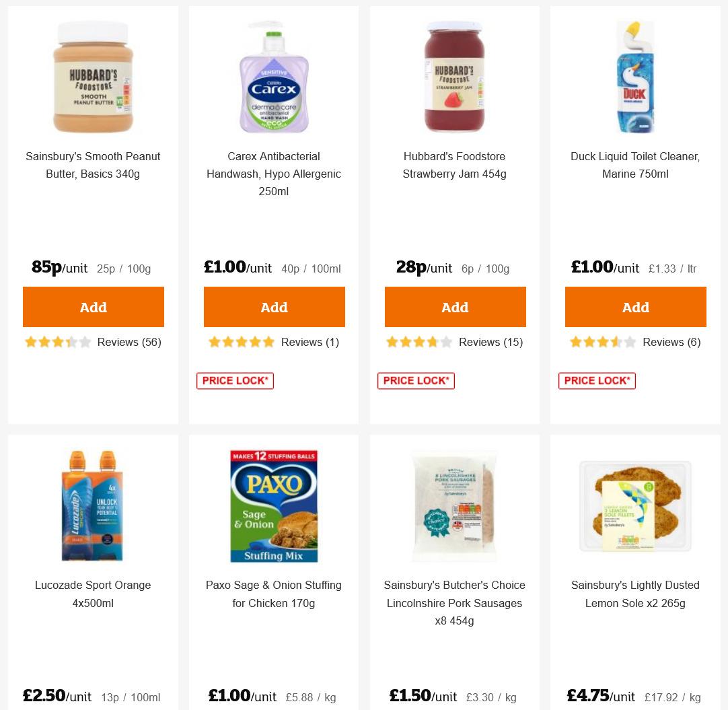Click the five-star rating under Carex handwash
This screenshot has width=728, height=710.
point(241,342)
